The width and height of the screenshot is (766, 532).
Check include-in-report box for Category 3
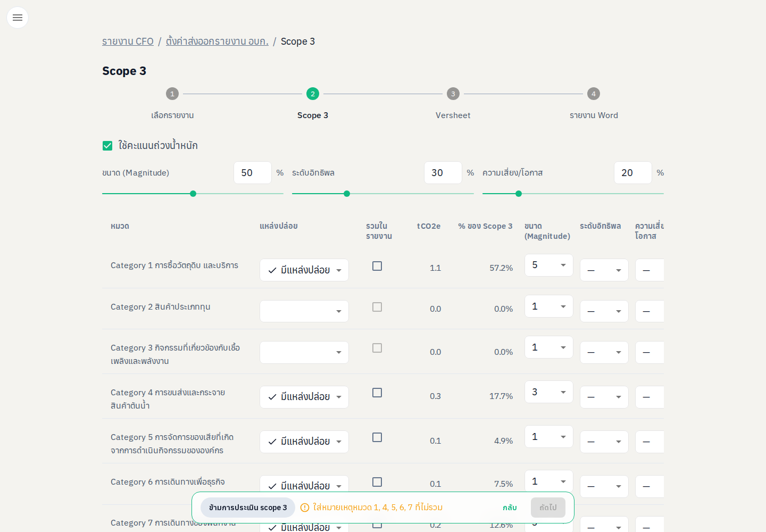tap(377, 348)
